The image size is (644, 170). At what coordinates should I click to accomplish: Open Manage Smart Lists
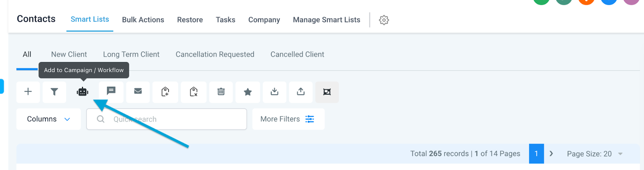click(x=326, y=20)
